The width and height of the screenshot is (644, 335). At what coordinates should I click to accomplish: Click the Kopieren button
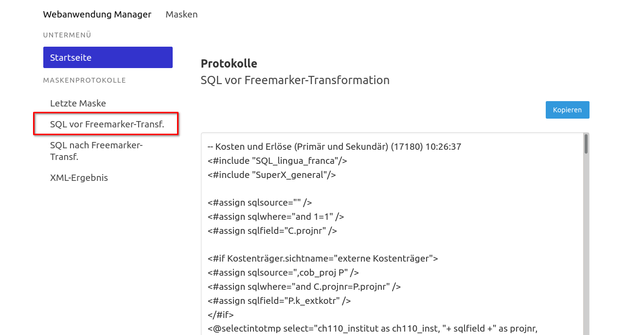point(567,110)
